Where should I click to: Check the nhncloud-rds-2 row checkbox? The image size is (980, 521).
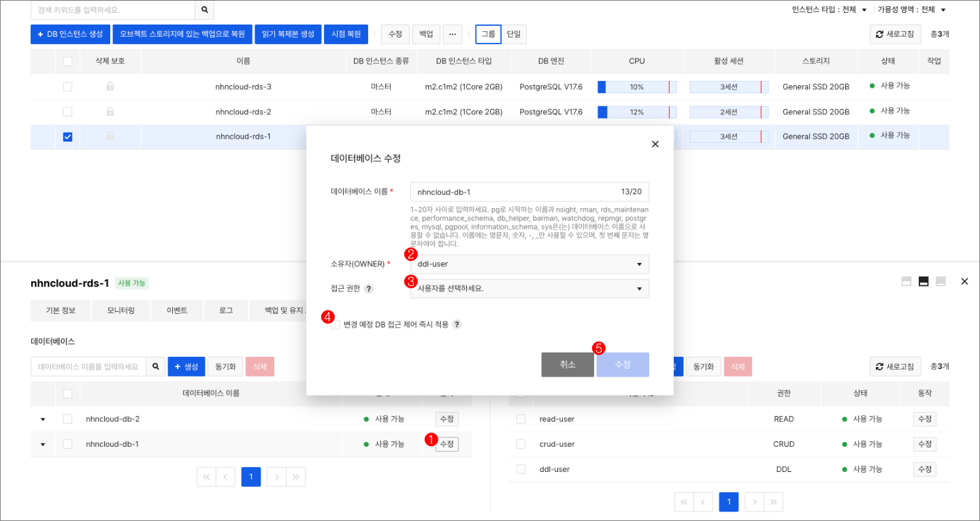click(67, 112)
